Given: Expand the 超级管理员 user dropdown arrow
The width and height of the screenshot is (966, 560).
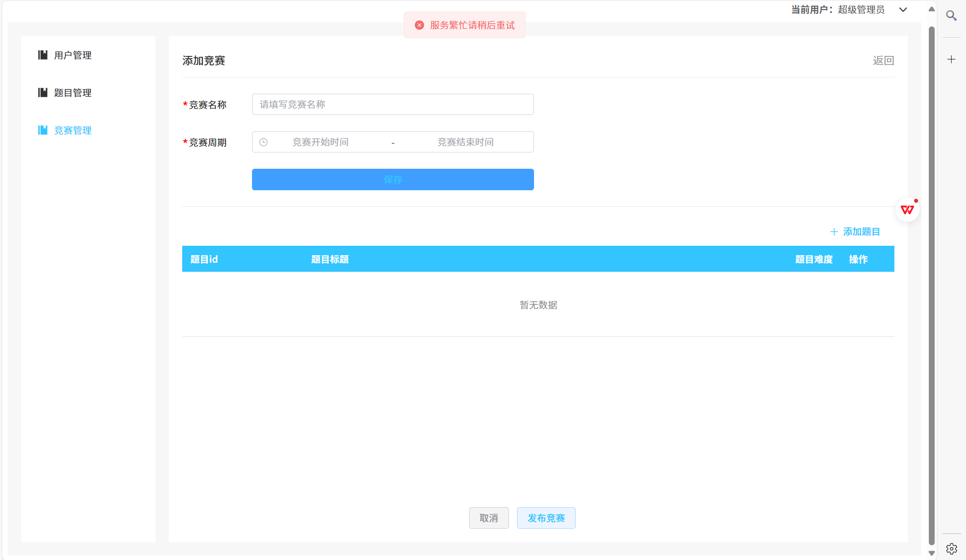Looking at the screenshot, I should tap(903, 10).
